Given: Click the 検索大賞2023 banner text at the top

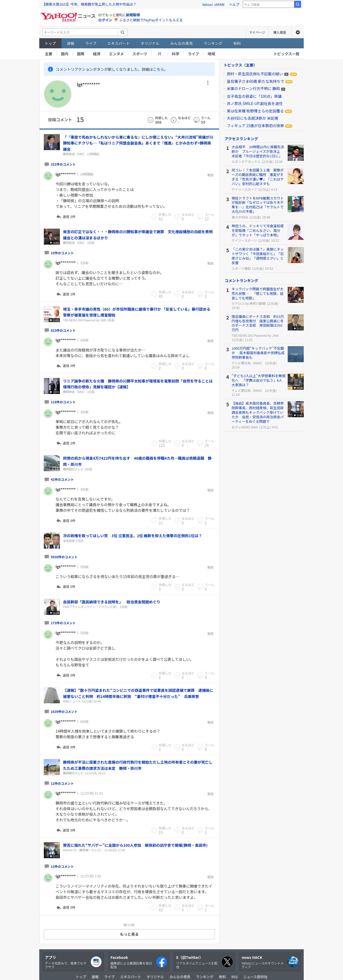Looking at the screenshot, I should pyautogui.click(x=89, y=5).
